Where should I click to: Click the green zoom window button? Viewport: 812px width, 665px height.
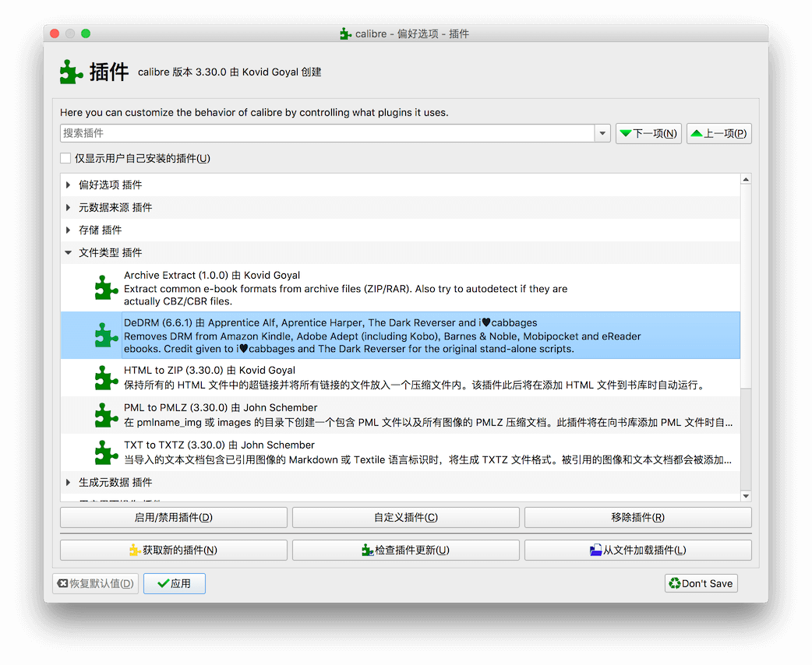tap(86, 33)
